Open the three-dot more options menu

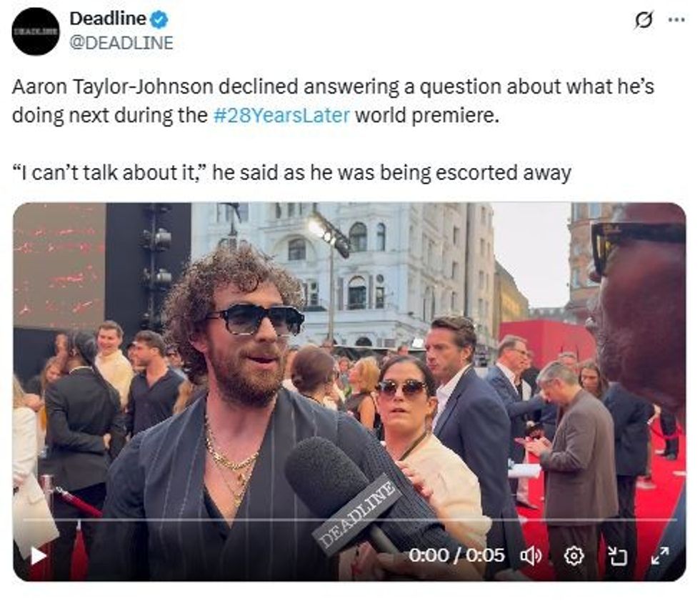pos(676,19)
